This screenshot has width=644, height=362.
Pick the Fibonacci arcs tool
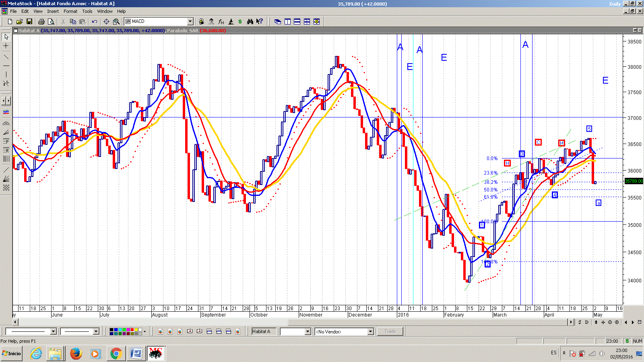(6, 123)
